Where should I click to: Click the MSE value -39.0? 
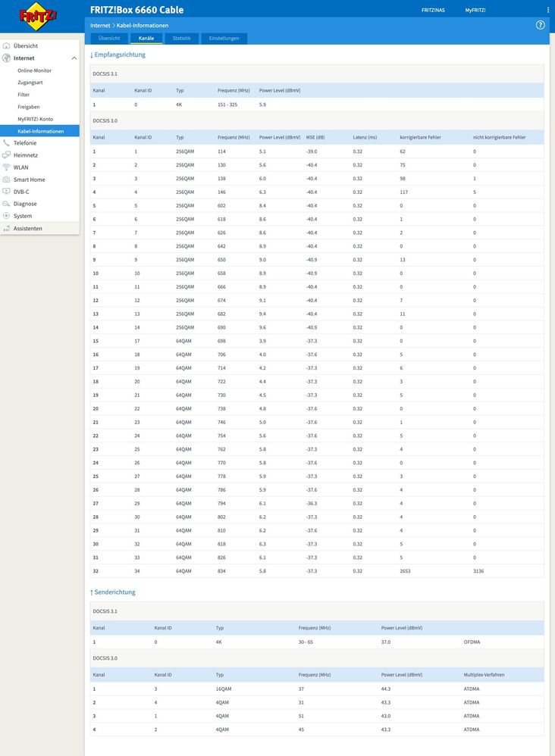click(x=312, y=152)
